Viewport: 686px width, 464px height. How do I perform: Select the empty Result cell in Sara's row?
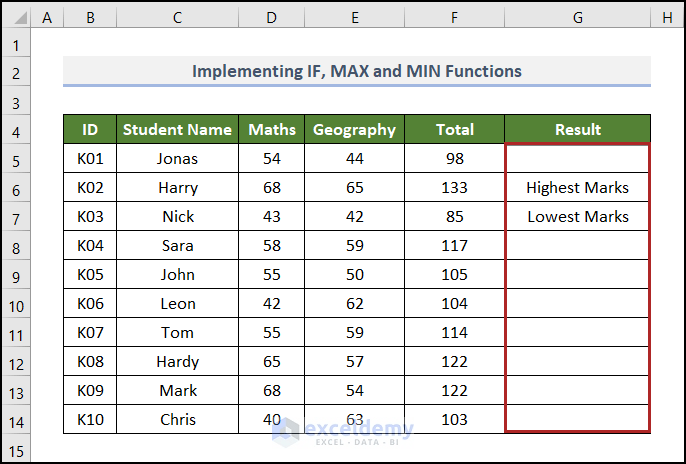coord(578,245)
